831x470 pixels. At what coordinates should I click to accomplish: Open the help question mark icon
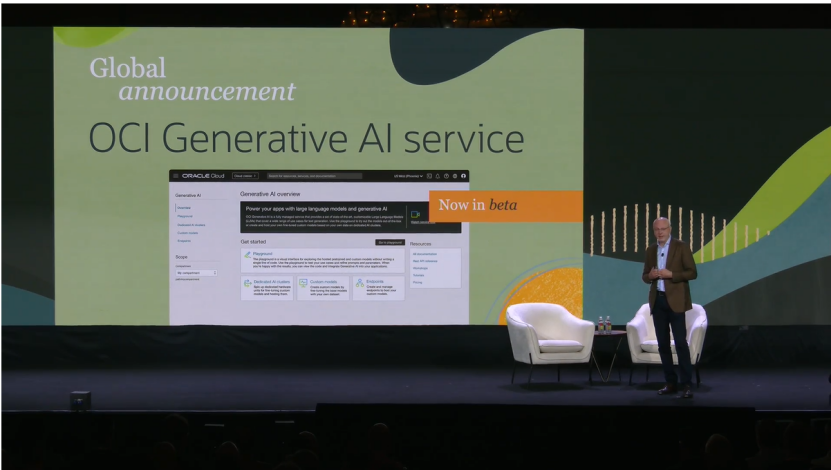pyautogui.click(x=446, y=176)
